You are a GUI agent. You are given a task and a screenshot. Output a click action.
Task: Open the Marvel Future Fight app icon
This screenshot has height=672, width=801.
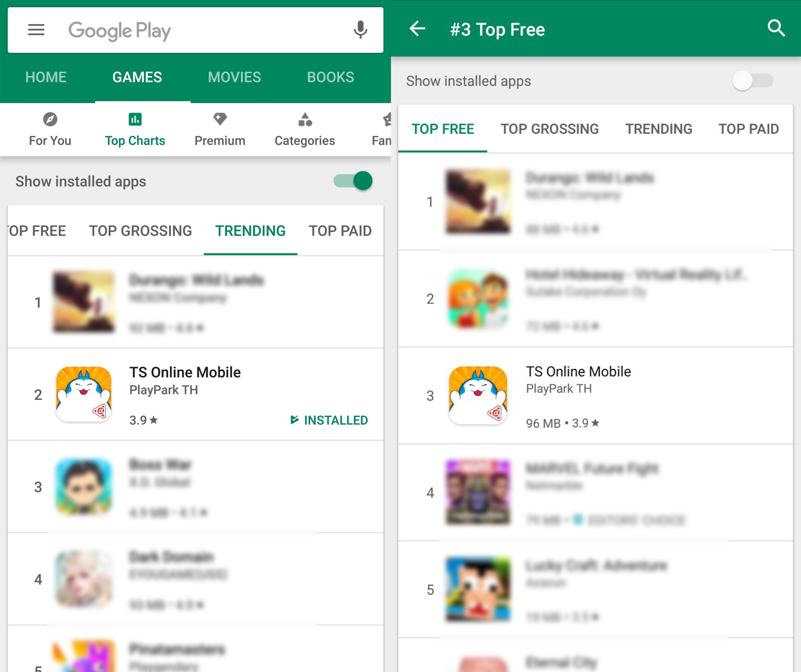(478, 492)
